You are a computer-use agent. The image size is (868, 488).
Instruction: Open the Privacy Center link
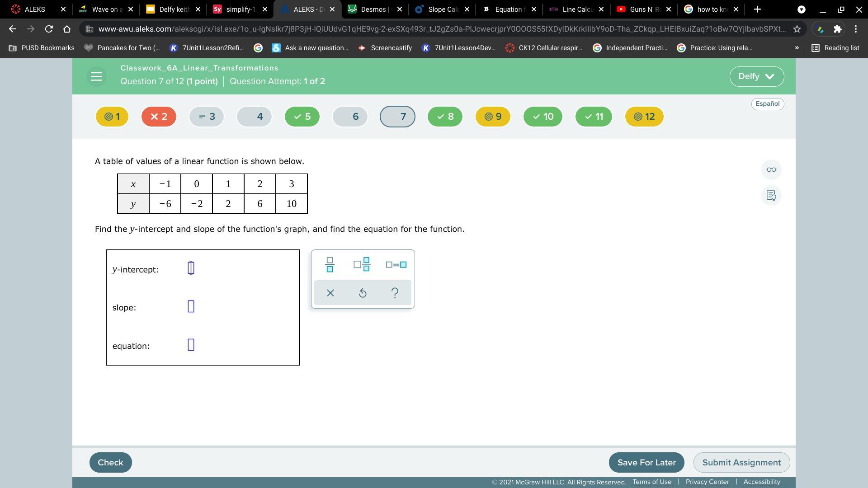pyautogui.click(x=707, y=482)
